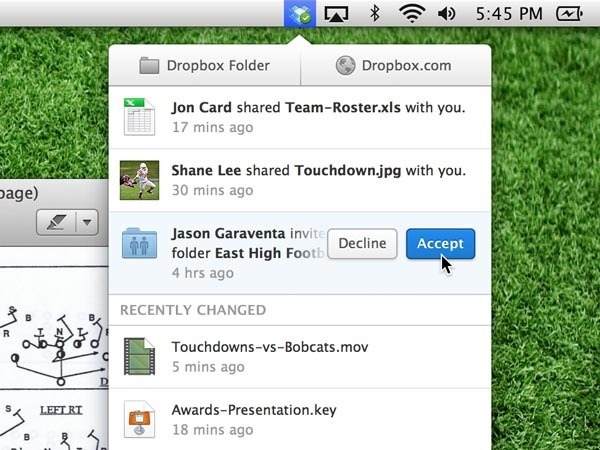600x450 pixels.
Task: Select the highlighter pen tool button
Action: [57, 222]
